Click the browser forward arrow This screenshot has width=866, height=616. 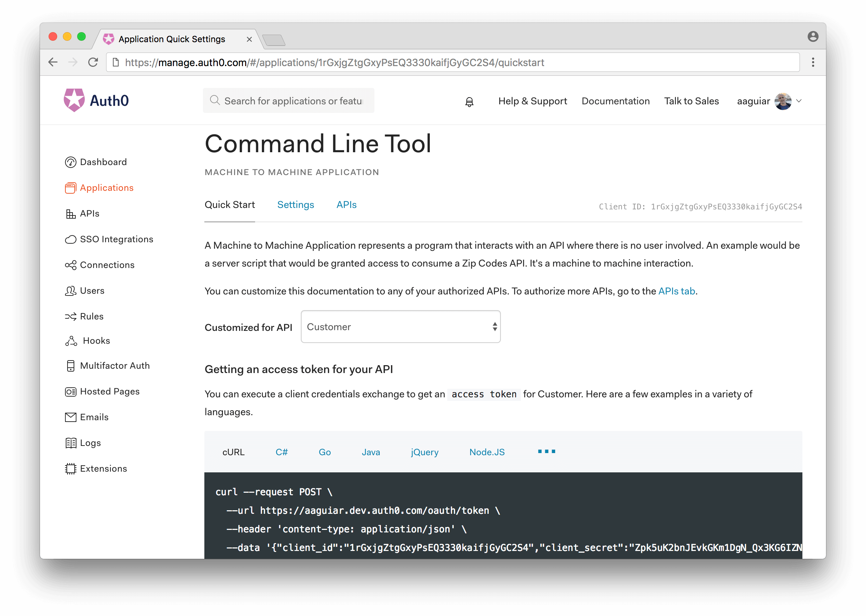coord(73,62)
